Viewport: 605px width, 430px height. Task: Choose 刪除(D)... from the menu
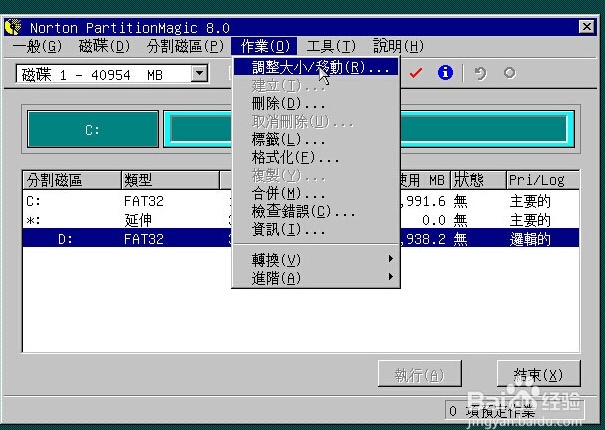316,103
